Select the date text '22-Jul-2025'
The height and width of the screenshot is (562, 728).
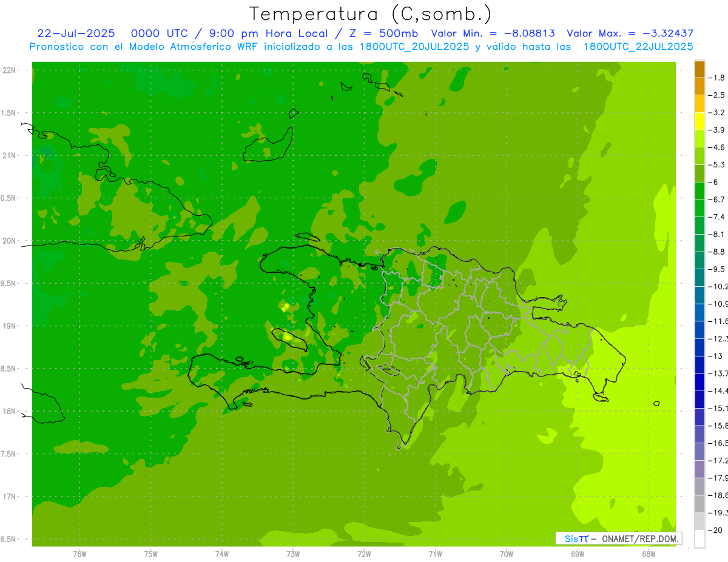tap(76, 33)
